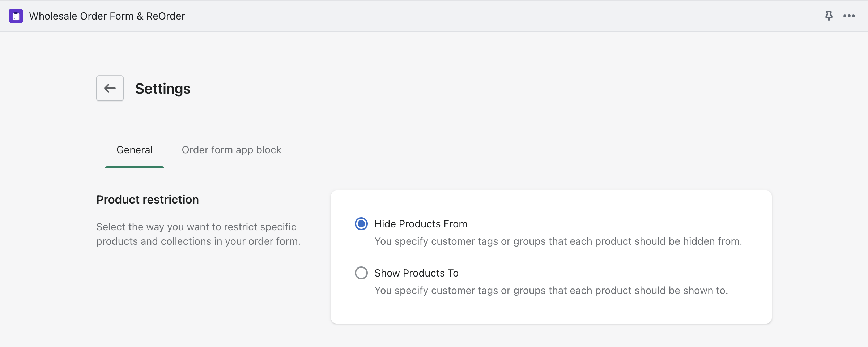Select the Show Products To radio option
Screen dimensions: 868x347
361,273
